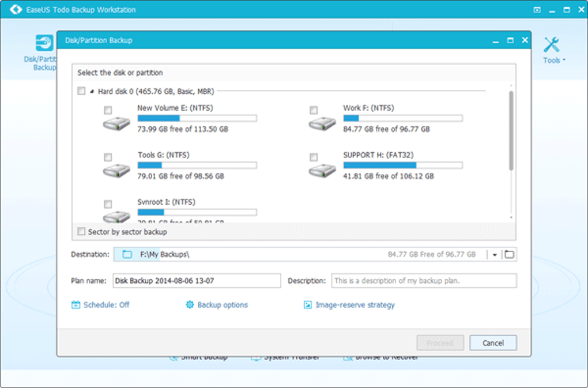Viewport: 588px width, 388px height.
Task: Click "84.77 GB Free of 96.77 GB" in Destination
Action: click(432, 255)
